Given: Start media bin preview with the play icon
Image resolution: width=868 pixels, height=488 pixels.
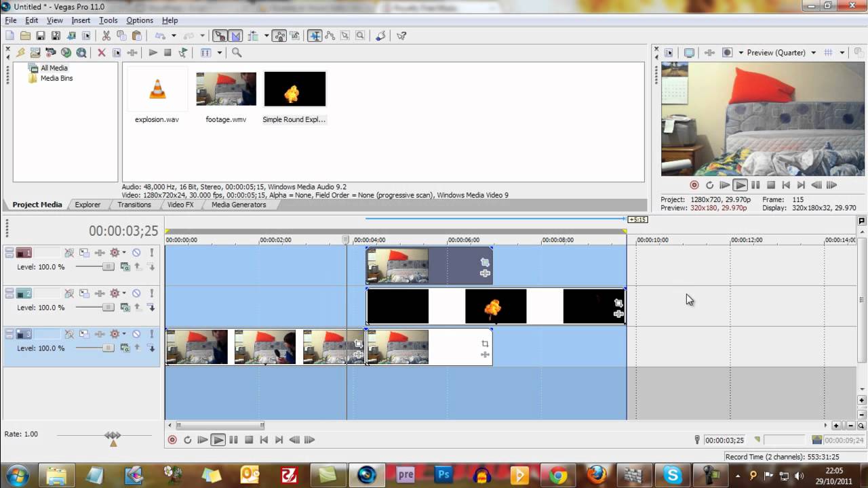Looking at the screenshot, I should (153, 52).
